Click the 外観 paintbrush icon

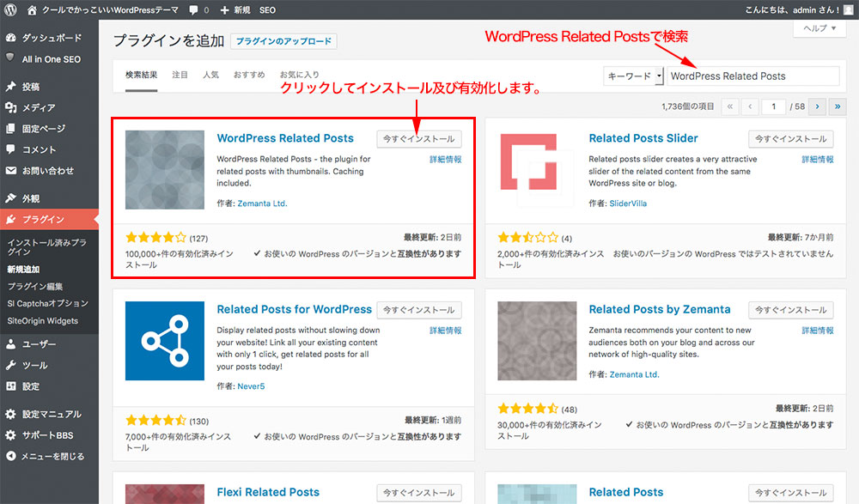[x=10, y=198]
